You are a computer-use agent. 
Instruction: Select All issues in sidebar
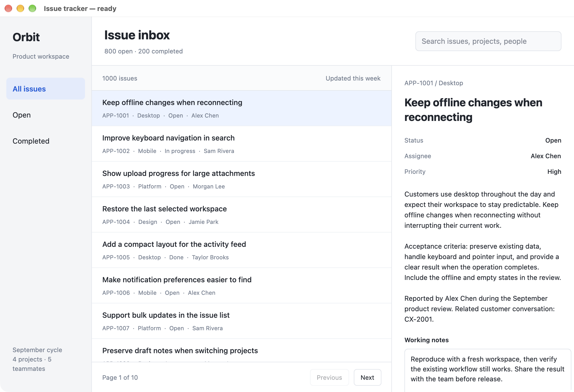[46, 89]
